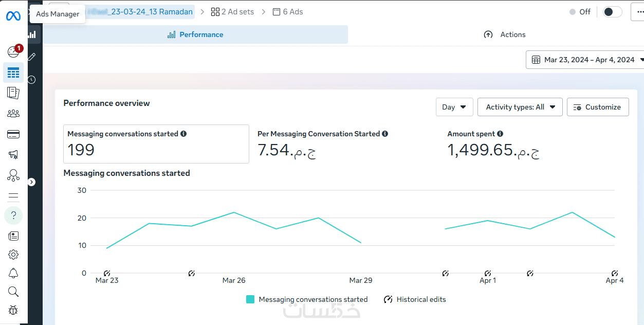The width and height of the screenshot is (644, 325).
Task: Open the 2 Ad sets breadcrumb link
Action: pos(232,11)
